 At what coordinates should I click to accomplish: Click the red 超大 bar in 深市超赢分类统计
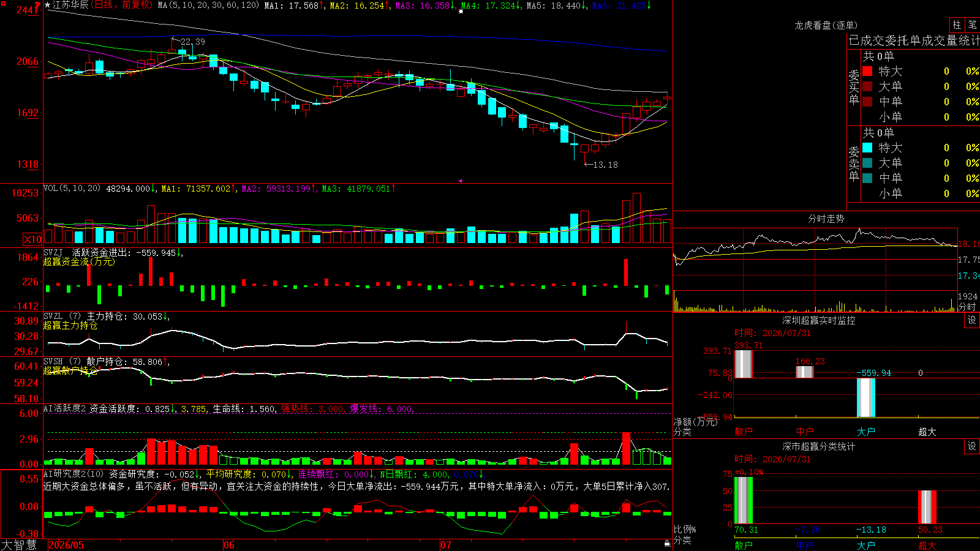(927, 507)
